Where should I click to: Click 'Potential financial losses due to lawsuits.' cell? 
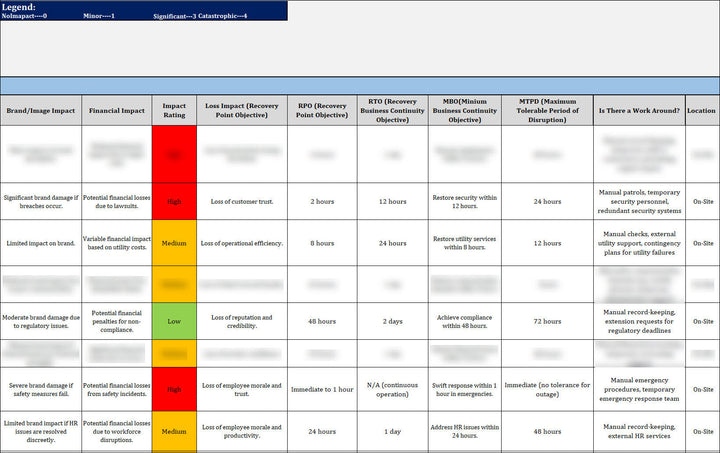pos(117,201)
